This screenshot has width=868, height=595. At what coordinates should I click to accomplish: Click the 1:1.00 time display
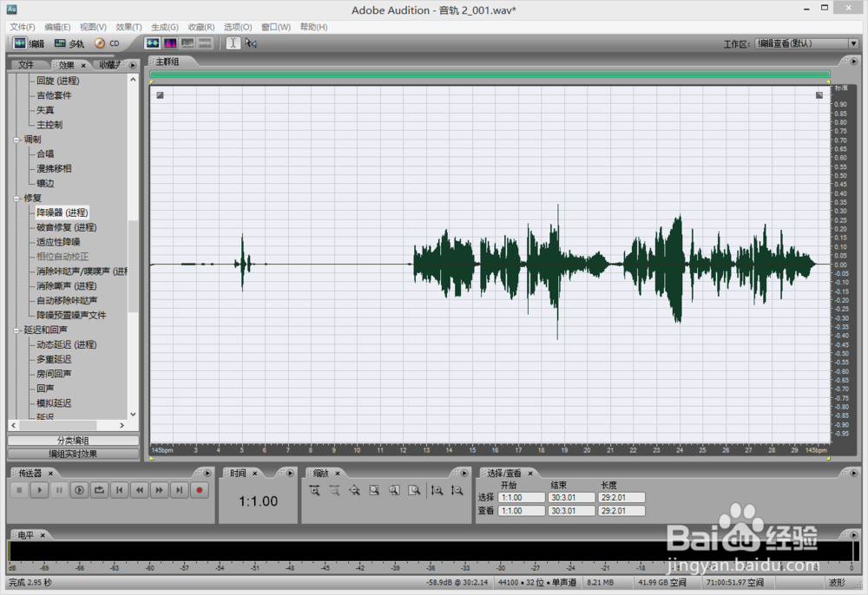pos(258,501)
